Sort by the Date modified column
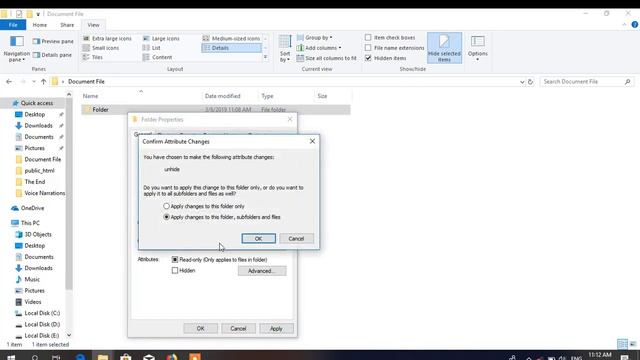 [x=222, y=96]
